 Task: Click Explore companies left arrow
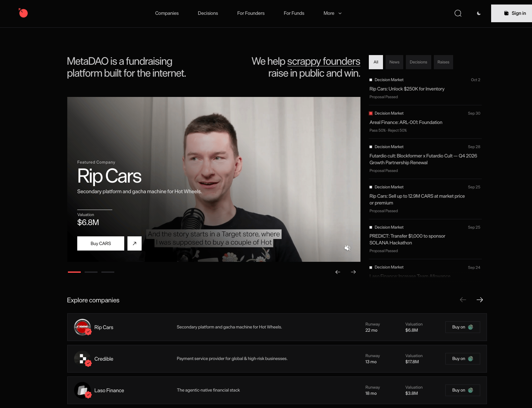(x=463, y=300)
